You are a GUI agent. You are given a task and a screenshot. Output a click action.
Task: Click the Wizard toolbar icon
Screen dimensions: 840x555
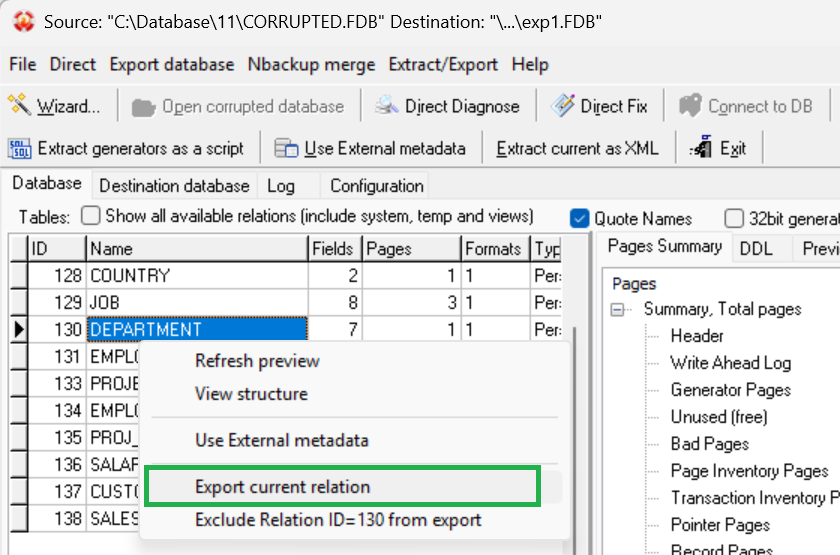tap(20, 106)
